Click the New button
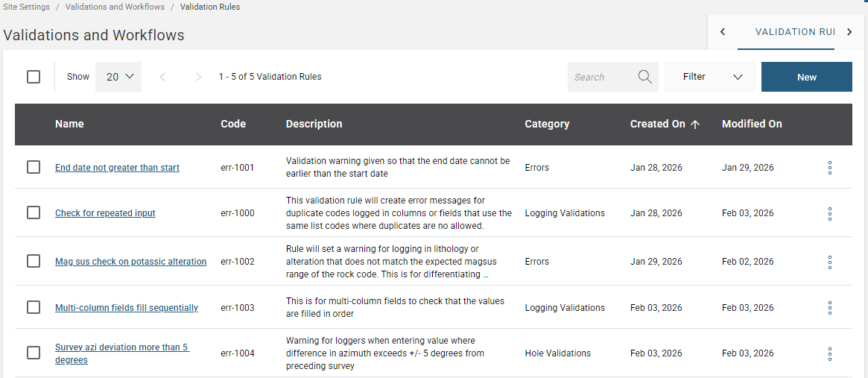 (x=806, y=77)
